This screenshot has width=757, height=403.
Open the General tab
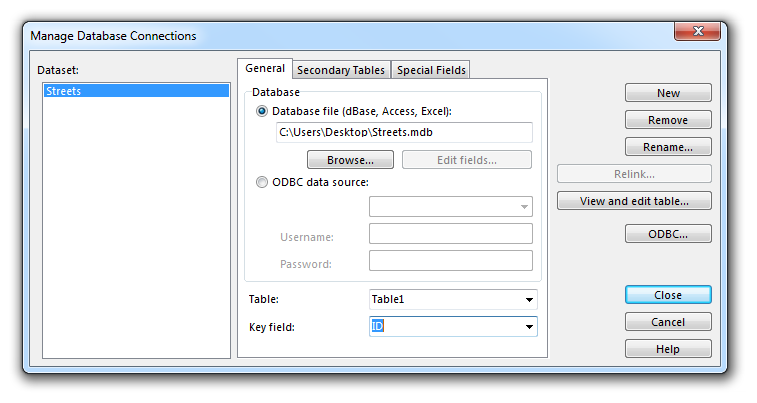tap(265, 69)
